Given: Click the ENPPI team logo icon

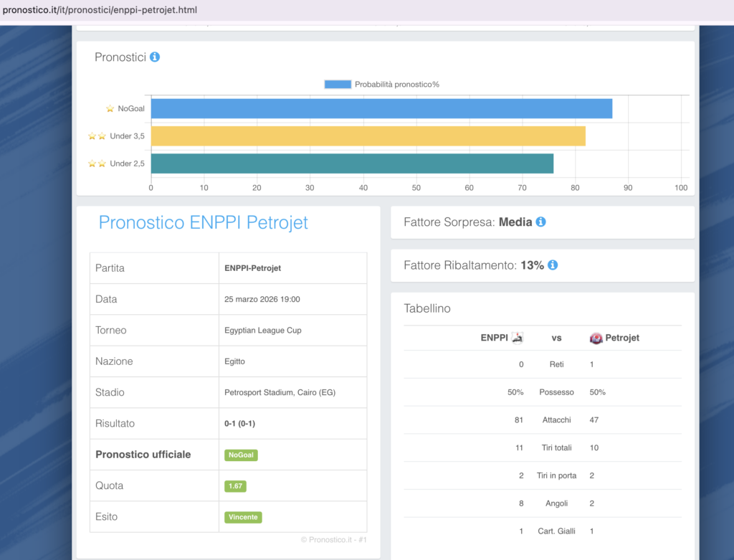Looking at the screenshot, I should 517,337.
